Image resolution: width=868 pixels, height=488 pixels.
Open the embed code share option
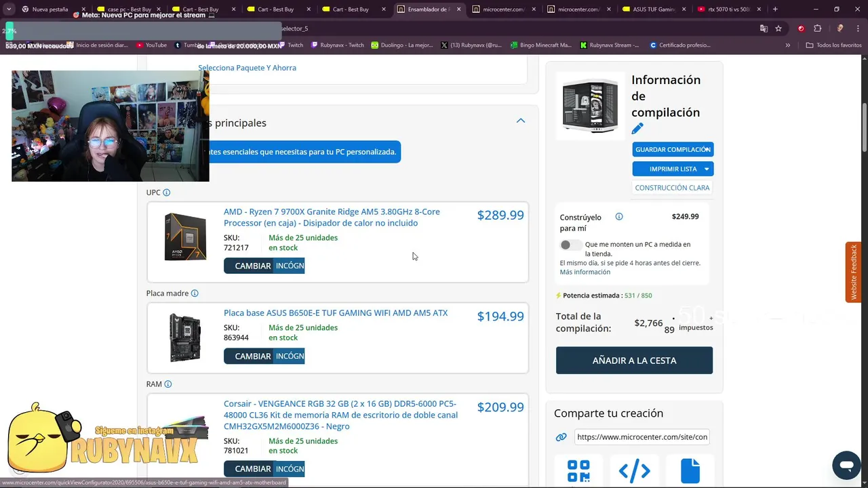point(634,470)
